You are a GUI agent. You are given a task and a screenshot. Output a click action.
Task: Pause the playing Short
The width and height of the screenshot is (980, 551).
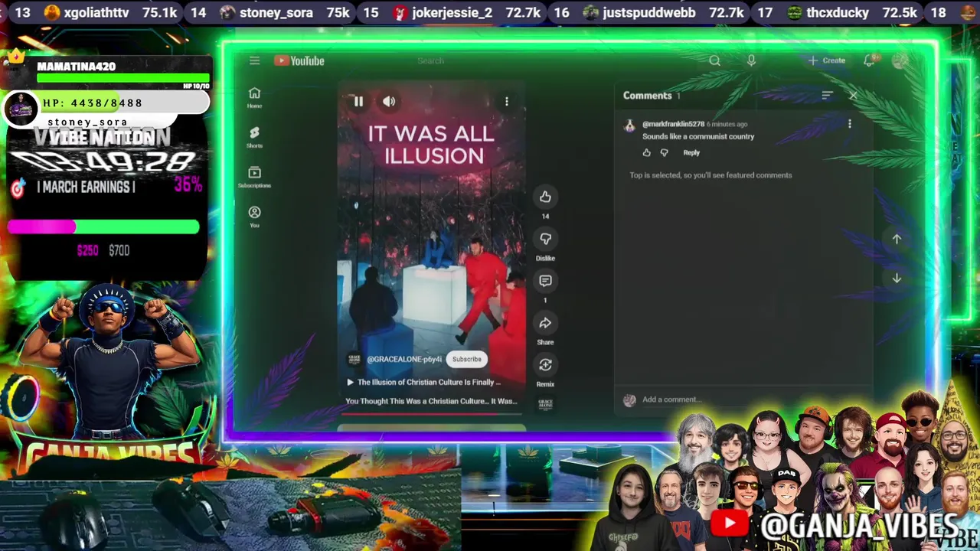coord(358,101)
